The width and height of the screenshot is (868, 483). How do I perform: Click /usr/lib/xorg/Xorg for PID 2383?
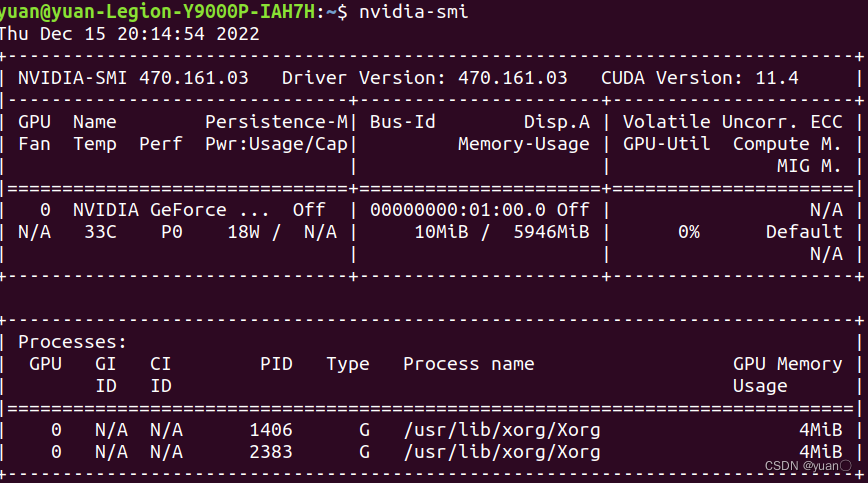pyautogui.click(x=502, y=452)
